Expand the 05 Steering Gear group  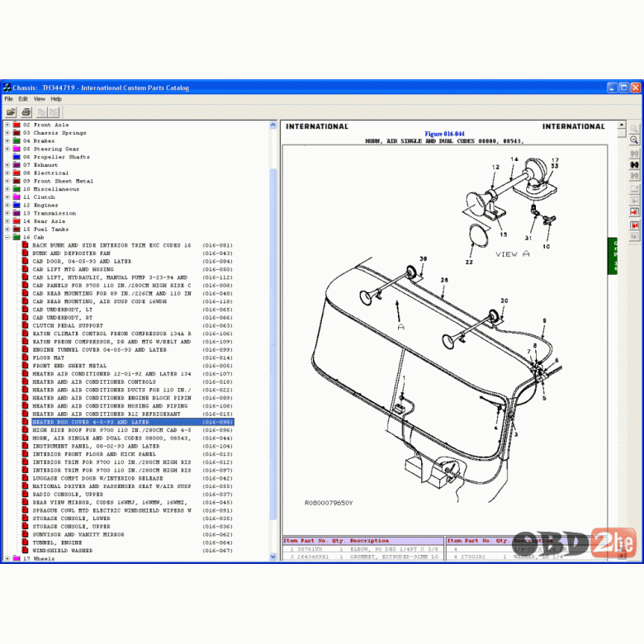7,149
